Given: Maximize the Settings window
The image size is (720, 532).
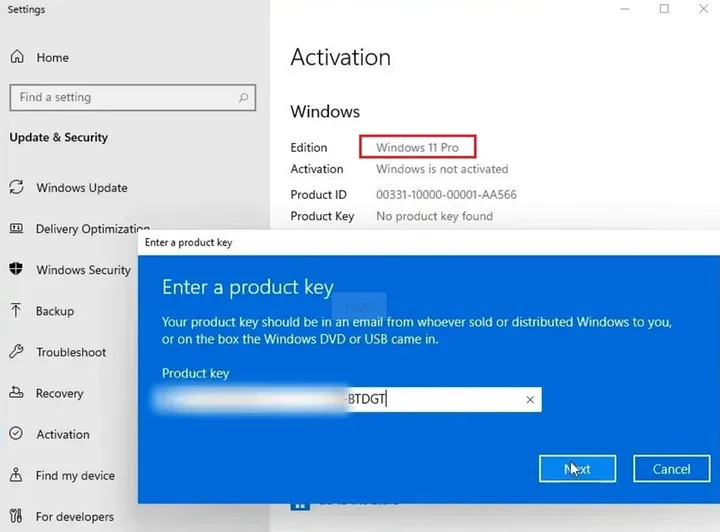Looking at the screenshot, I should point(664,10).
